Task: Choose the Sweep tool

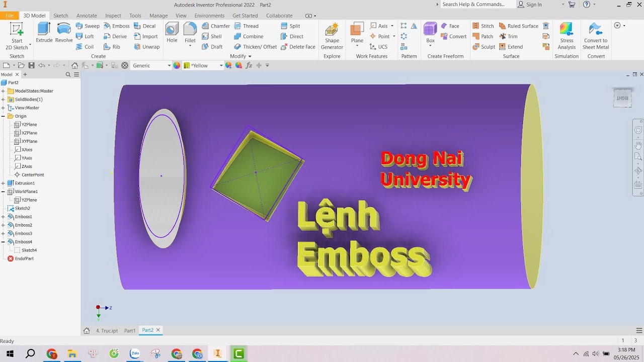Action: (88, 26)
